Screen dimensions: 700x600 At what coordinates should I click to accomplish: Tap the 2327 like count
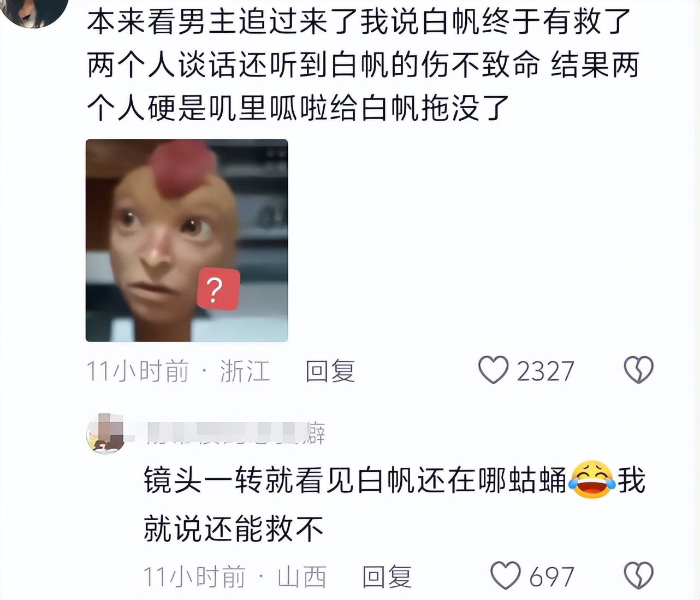[545, 372]
